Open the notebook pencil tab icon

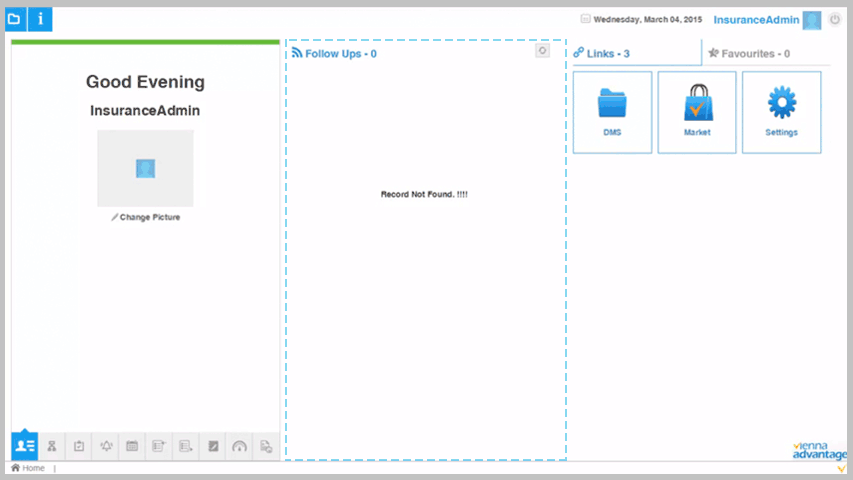point(213,446)
